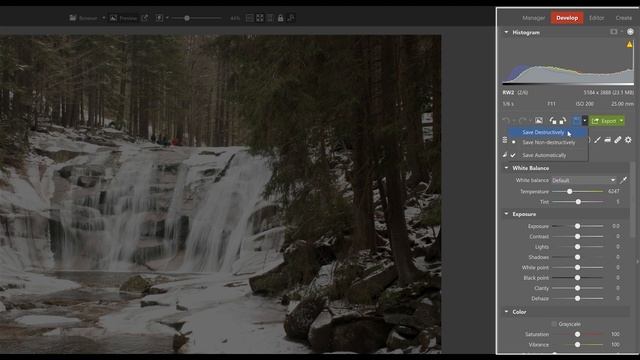
Task: Click the adjustments sliders icon left of the menu
Action: click(505, 140)
